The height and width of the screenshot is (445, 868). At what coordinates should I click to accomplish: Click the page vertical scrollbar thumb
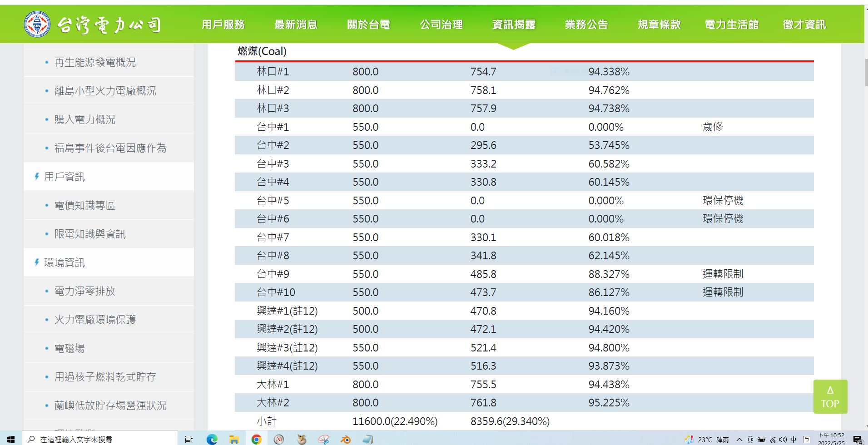[x=865, y=72]
